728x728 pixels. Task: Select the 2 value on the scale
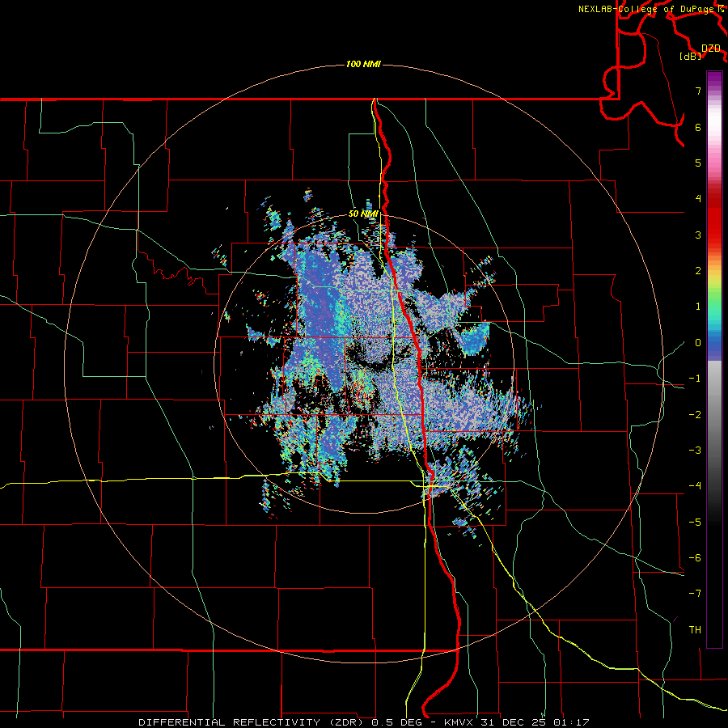tap(698, 271)
